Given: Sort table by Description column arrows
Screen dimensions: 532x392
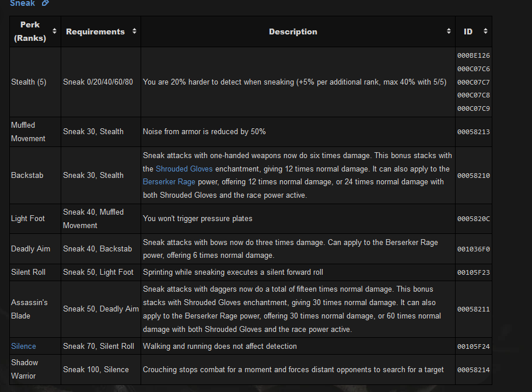Looking at the screenshot, I should tap(449, 32).
